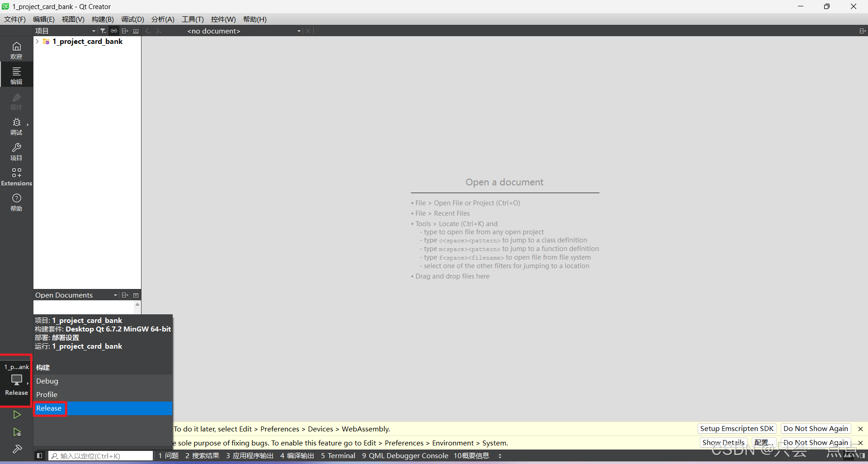Build the project with the hammer icon

[x=17, y=449]
